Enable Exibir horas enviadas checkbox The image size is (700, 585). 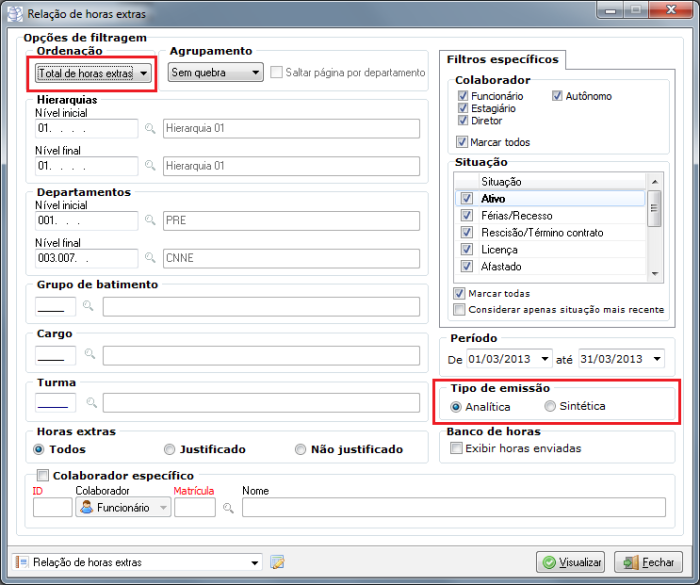[457, 448]
